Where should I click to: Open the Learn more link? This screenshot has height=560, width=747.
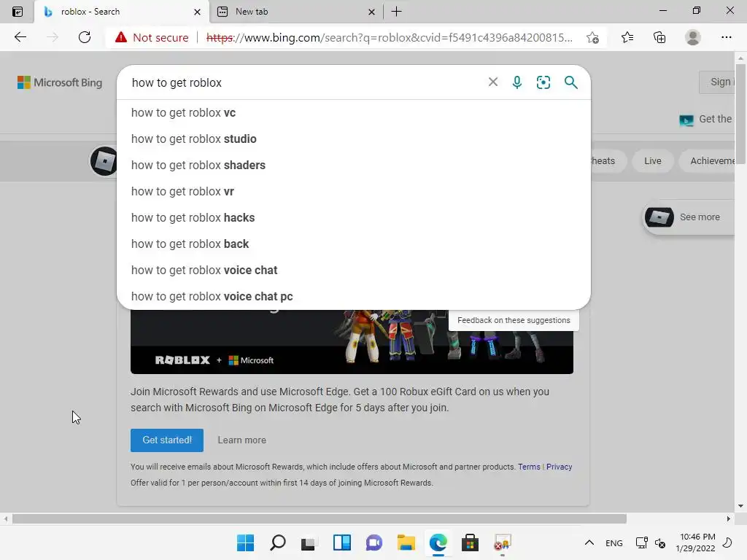point(242,440)
